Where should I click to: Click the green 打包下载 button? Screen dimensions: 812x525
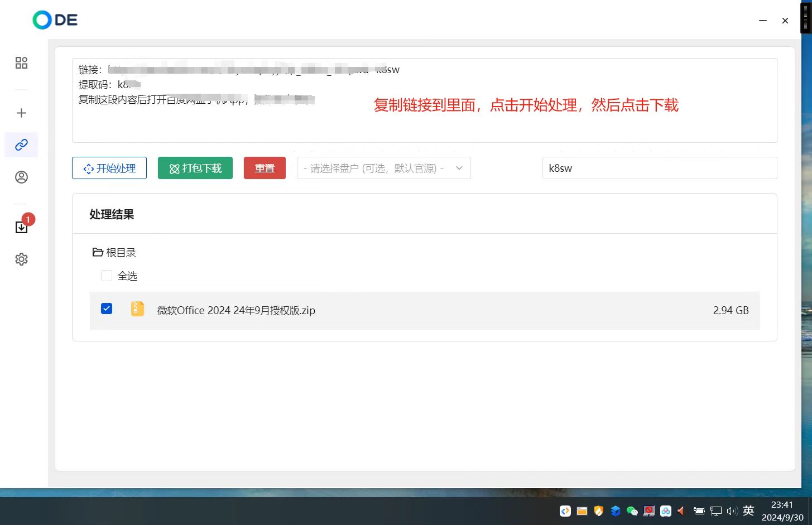coord(195,168)
